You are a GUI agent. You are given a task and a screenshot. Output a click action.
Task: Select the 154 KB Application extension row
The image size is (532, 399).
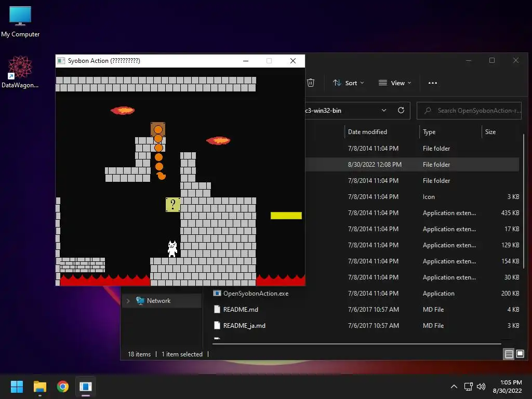[x=412, y=261]
